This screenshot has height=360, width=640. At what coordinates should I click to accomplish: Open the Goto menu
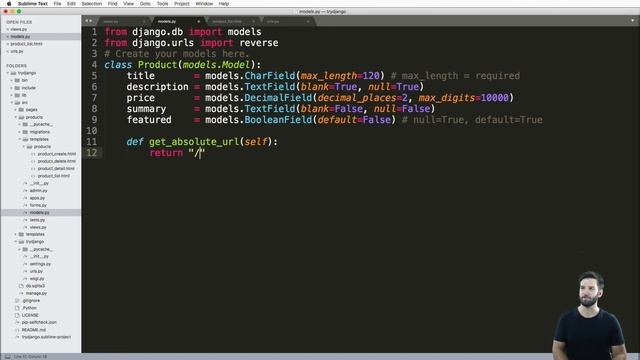145,4
